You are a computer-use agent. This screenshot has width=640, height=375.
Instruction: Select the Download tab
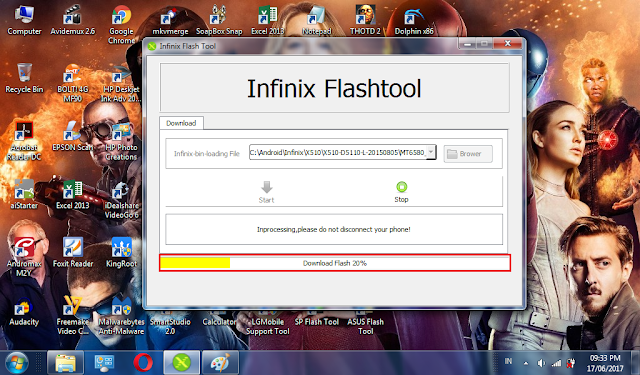(x=181, y=123)
